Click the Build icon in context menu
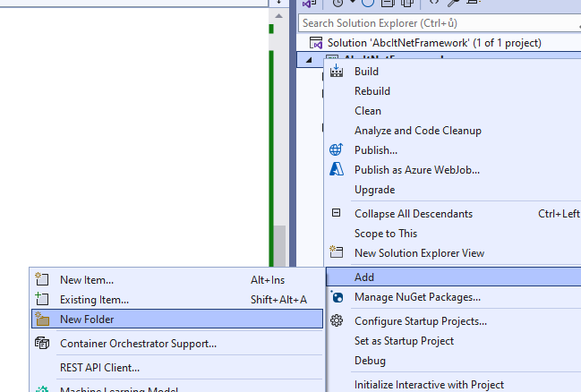The image size is (581, 392). [x=337, y=72]
